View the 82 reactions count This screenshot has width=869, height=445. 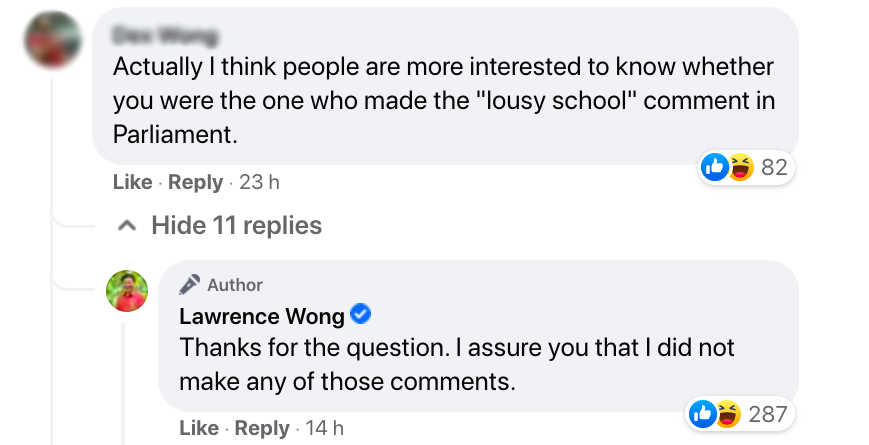tap(774, 168)
